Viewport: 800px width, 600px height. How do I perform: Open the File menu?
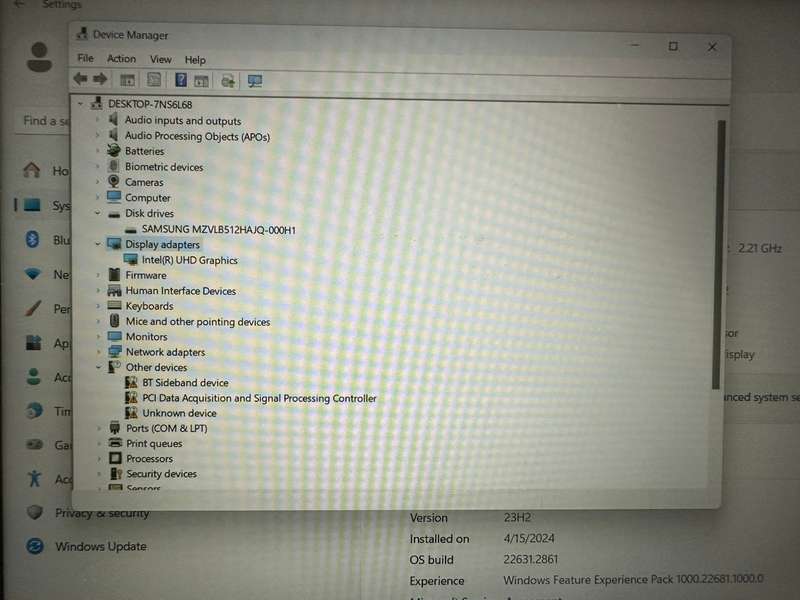coord(85,58)
